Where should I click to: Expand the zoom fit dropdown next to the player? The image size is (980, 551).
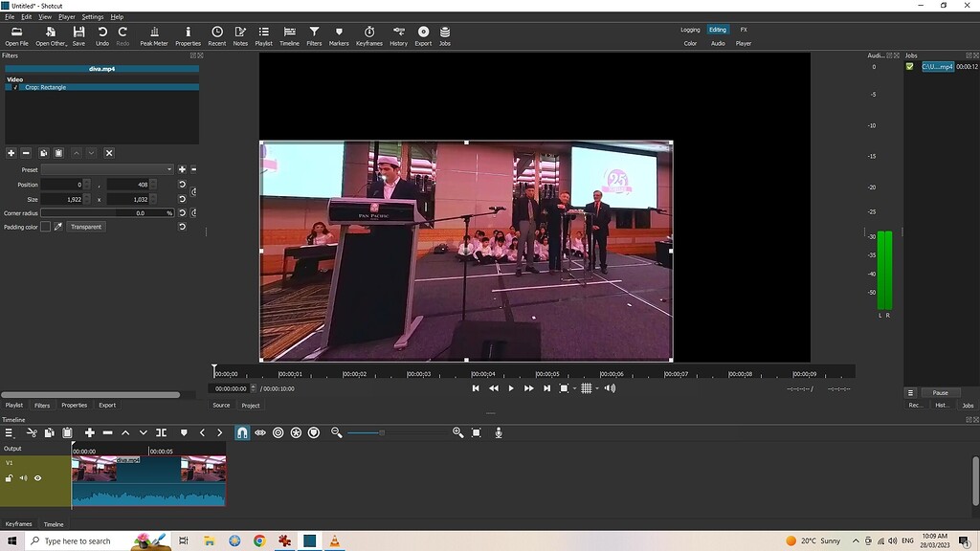(574, 387)
